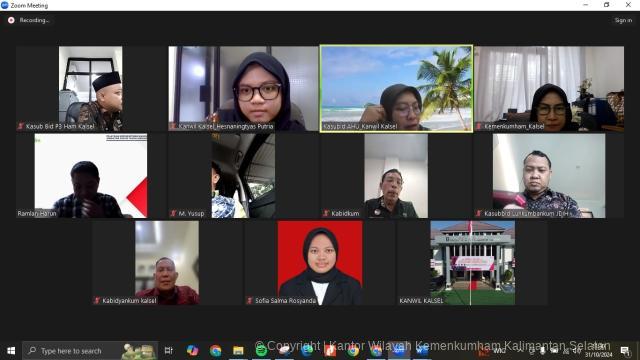The image size is (640, 360).
Task: Select M. Yusup's car video tile
Action: click(243, 176)
